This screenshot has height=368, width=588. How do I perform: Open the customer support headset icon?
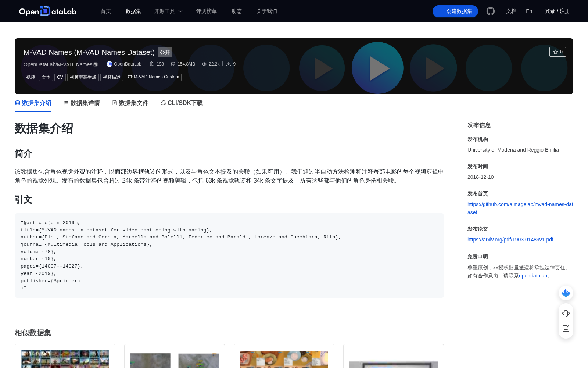point(566,314)
